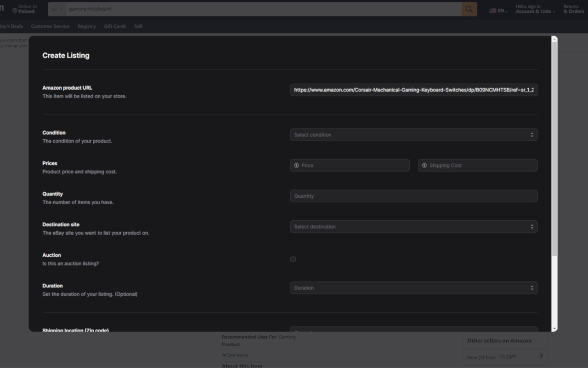Image resolution: width=588 pixels, height=368 pixels.
Task: Open the Select destination dropdown
Action: point(414,227)
